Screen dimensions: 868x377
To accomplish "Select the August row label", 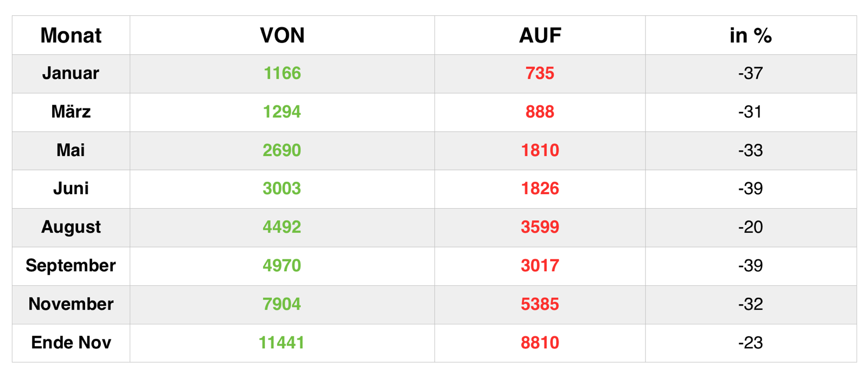I will 71,227.
